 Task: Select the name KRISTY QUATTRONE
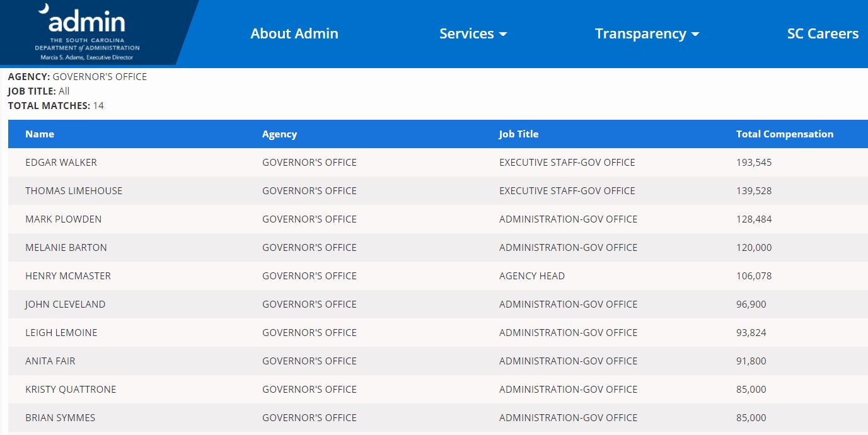pos(71,389)
